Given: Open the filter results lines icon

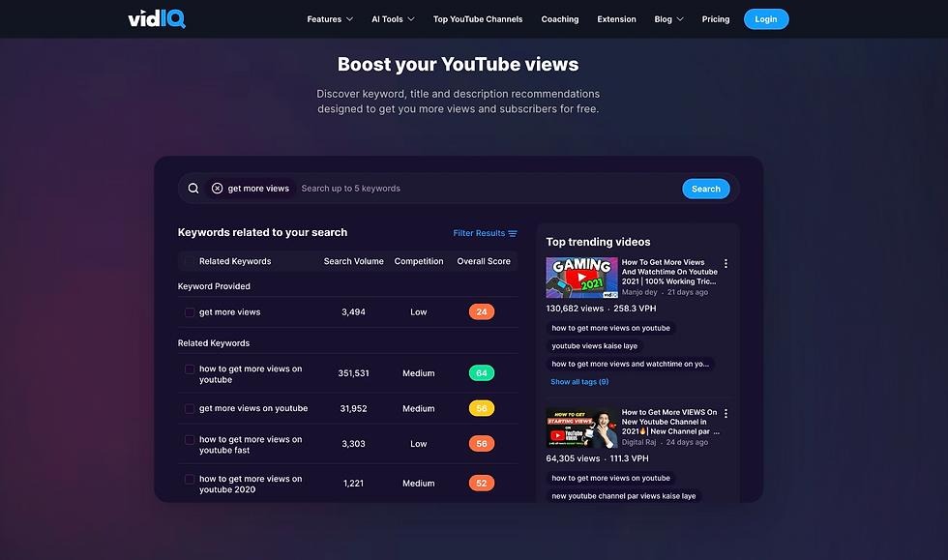Looking at the screenshot, I should pyautogui.click(x=513, y=233).
